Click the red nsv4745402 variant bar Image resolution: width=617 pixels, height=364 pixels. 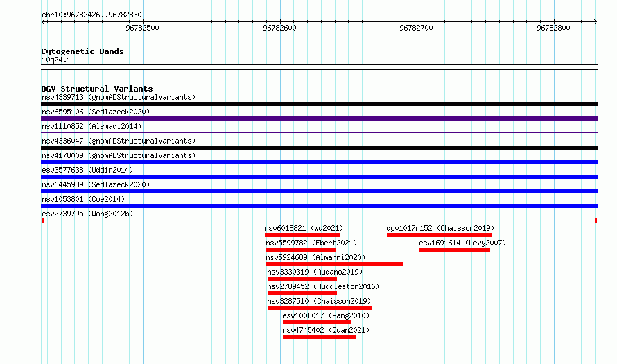[x=319, y=337]
